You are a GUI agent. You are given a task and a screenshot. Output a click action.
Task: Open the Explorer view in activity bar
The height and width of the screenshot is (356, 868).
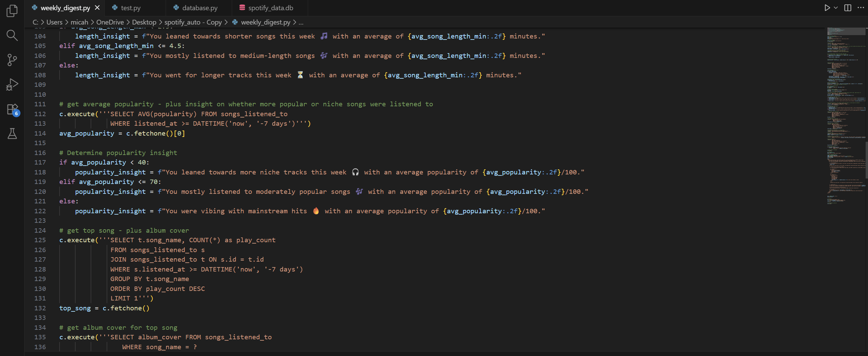12,11
